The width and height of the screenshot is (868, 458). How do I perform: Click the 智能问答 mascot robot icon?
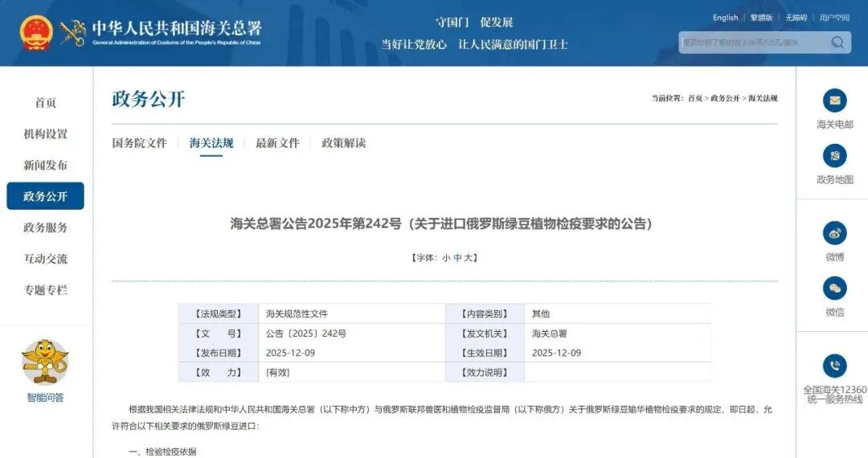click(45, 362)
